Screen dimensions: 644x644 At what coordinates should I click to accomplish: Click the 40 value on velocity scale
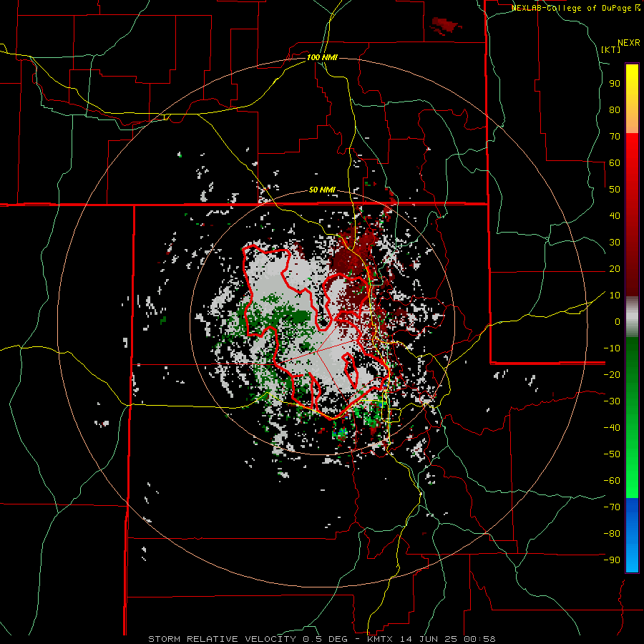[x=615, y=216]
